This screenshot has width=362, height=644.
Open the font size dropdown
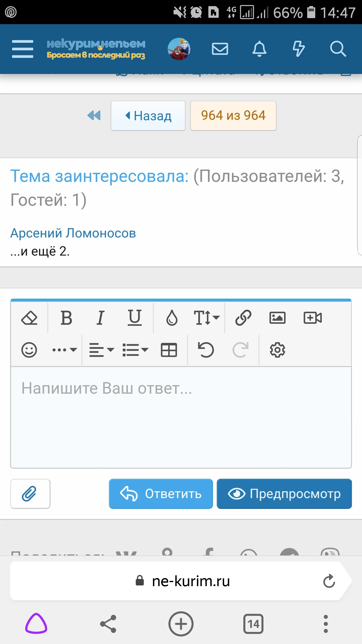pyautogui.click(x=207, y=317)
